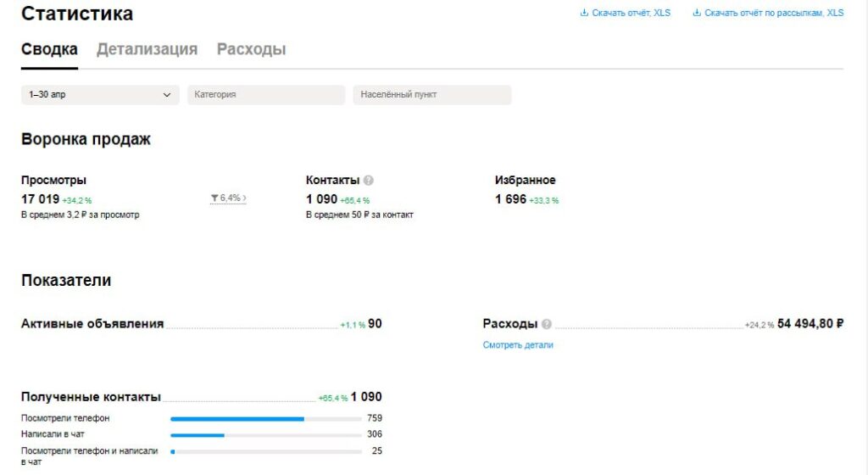Open the "Смотреть детали" expenses link
This screenshot has width=868, height=475.
coord(518,345)
